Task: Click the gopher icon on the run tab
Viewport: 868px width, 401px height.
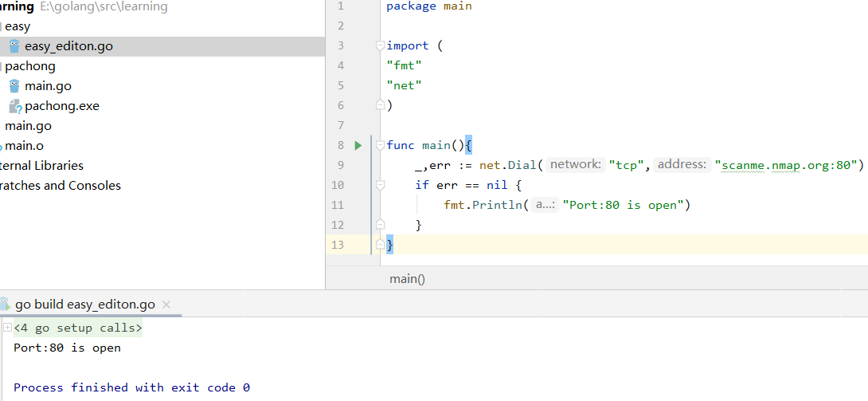Action: (5, 305)
